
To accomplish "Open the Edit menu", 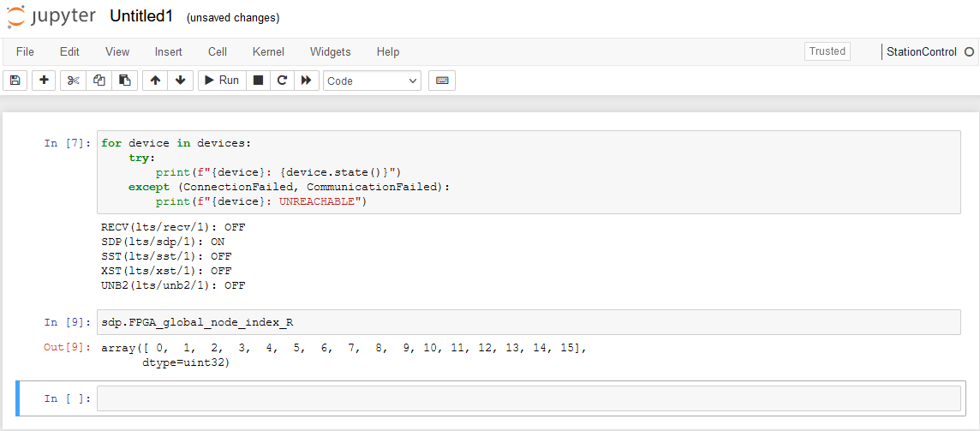I will click(69, 52).
